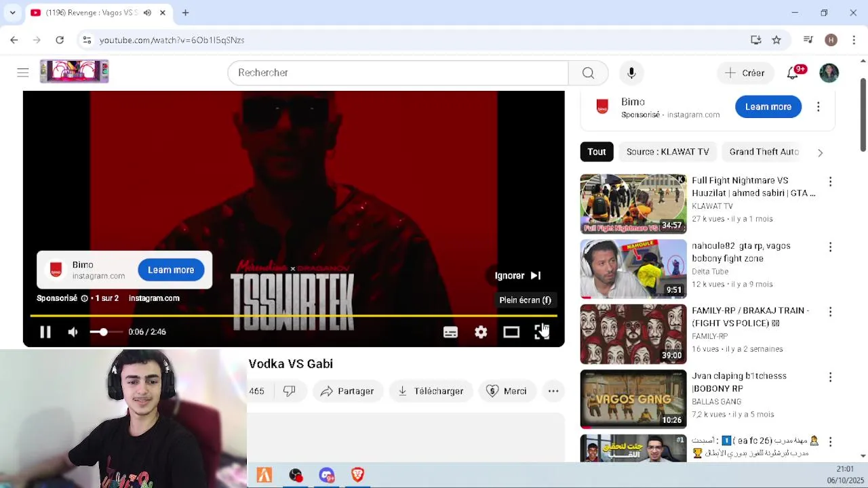The image size is (868, 488).
Task: Open more actions three dots under video
Action: [x=553, y=391]
